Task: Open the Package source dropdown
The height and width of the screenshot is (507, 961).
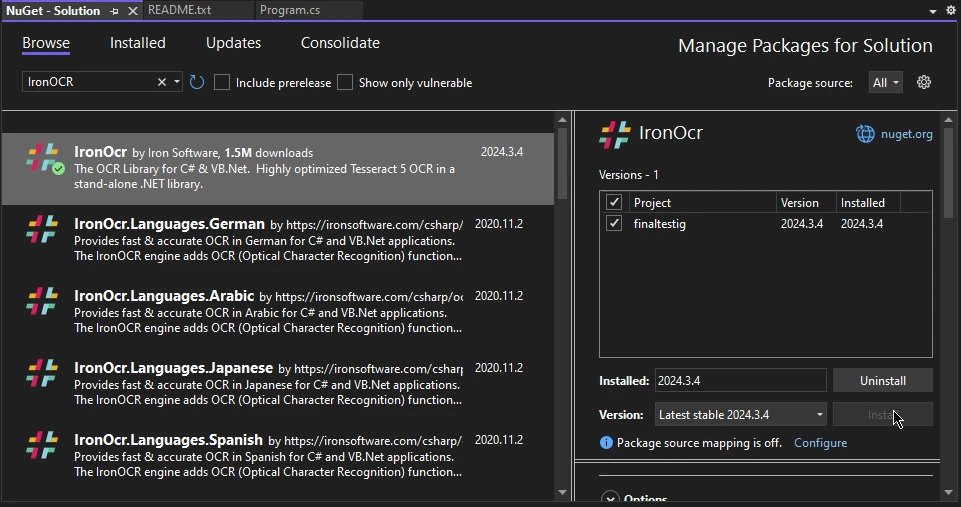Action: coord(886,82)
